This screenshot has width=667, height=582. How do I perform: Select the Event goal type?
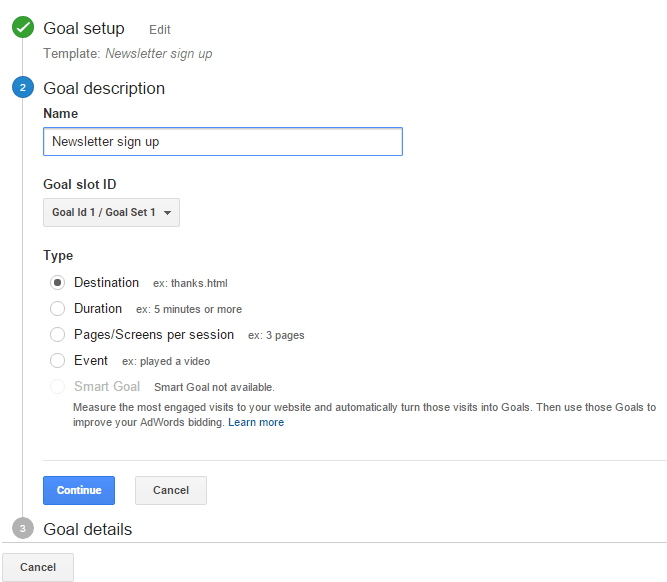click(x=57, y=360)
